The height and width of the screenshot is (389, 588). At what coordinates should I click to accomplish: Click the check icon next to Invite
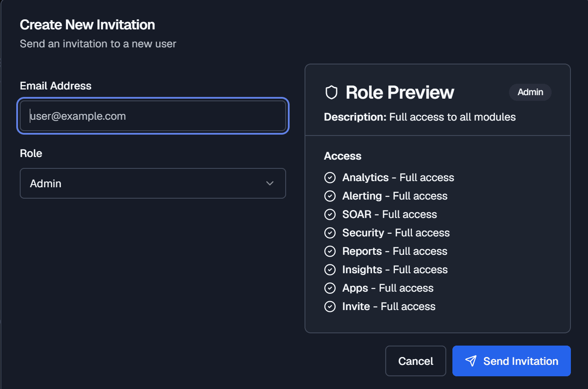330,307
